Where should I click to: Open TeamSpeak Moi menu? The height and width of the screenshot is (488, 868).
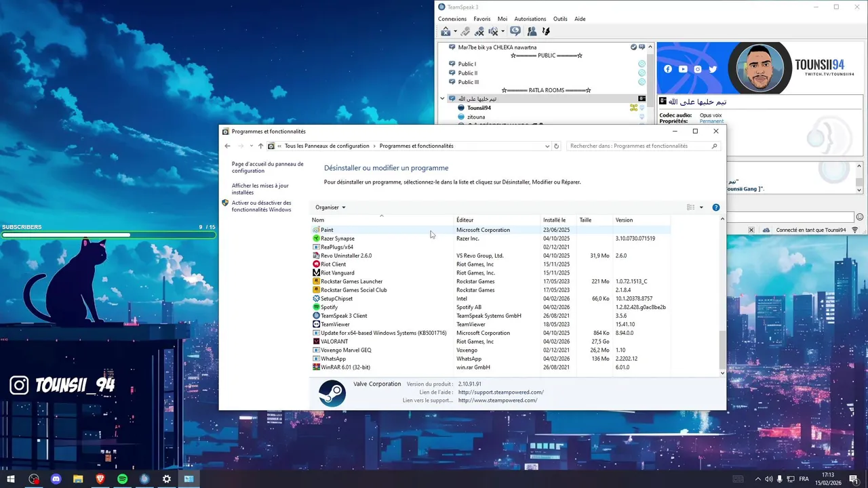tap(502, 19)
